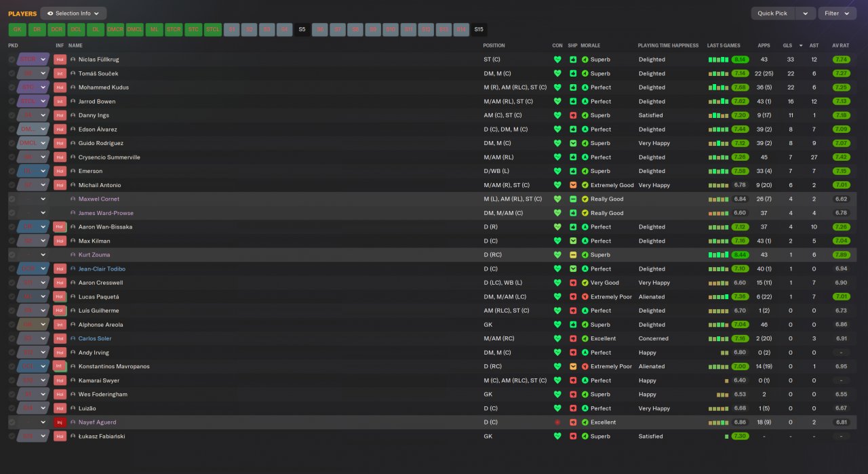Click the Superb morale icon for Niclas Füllkrug

(x=585, y=60)
